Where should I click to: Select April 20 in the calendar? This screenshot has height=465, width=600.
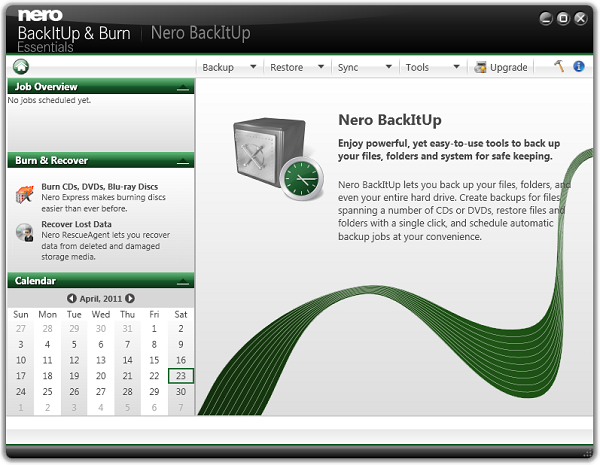coord(101,376)
